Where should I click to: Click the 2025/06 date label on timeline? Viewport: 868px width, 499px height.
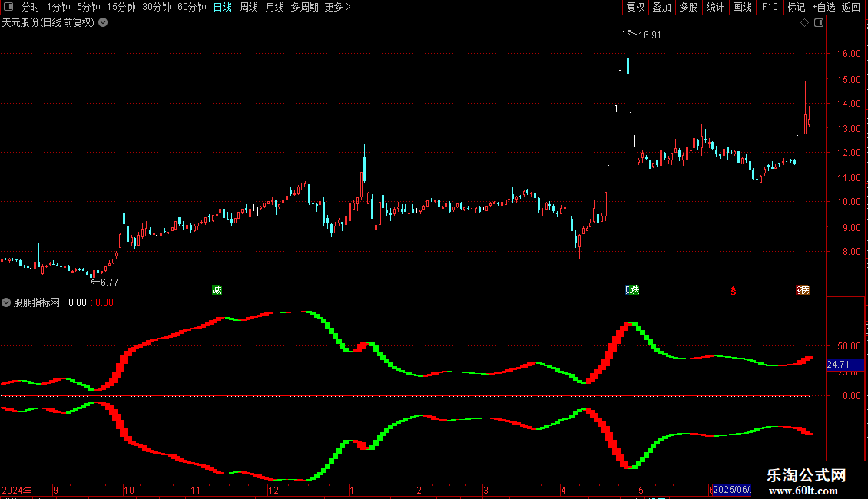[731, 490]
